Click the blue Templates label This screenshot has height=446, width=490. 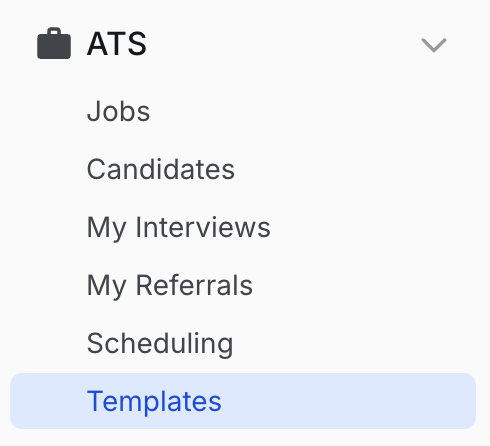pos(154,402)
